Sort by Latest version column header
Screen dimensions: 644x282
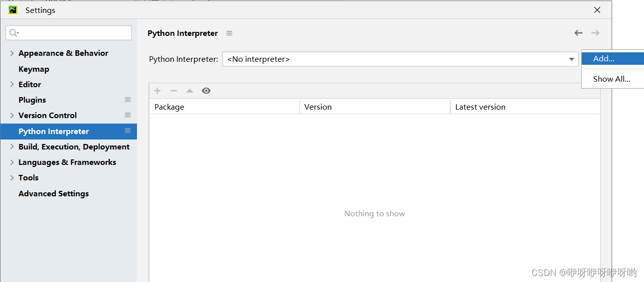coord(525,107)
